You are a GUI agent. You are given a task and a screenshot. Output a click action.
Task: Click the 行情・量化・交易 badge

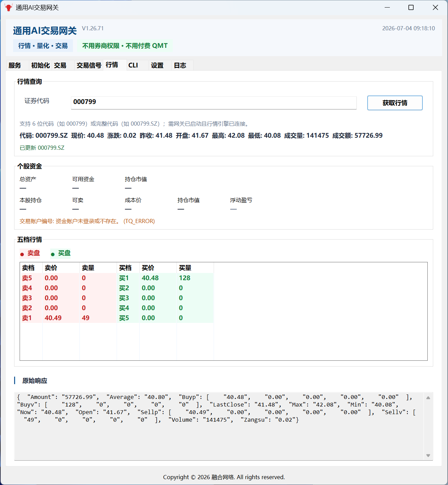(x=43, y=46)
